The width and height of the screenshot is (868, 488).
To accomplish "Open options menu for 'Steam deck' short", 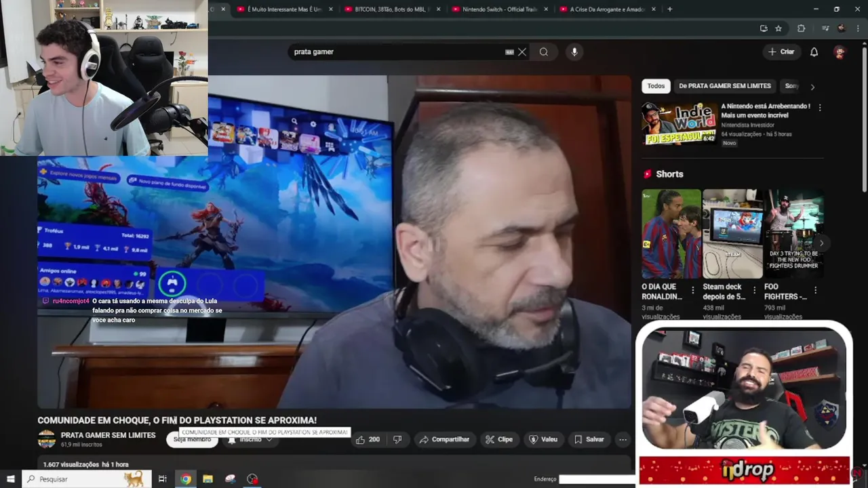I will (x=753, y=290).
